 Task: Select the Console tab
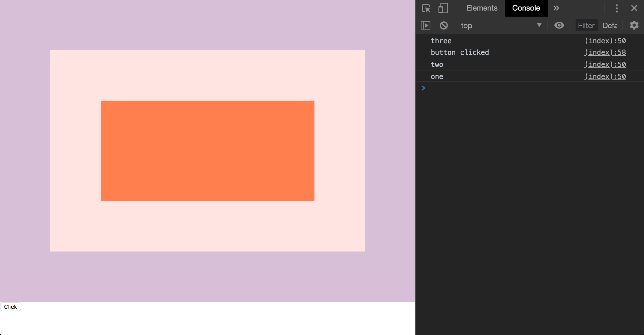pyautogui.click(x=526, y=8)
